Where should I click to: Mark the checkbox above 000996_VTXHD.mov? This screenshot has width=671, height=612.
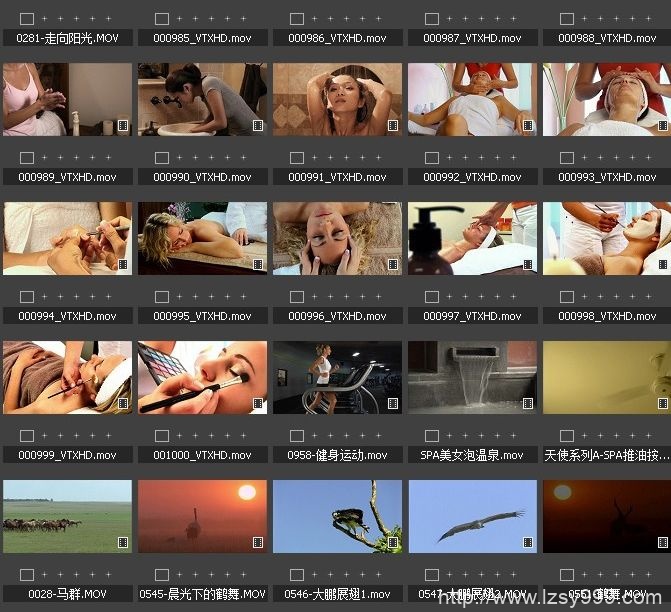tap(297, 297)
